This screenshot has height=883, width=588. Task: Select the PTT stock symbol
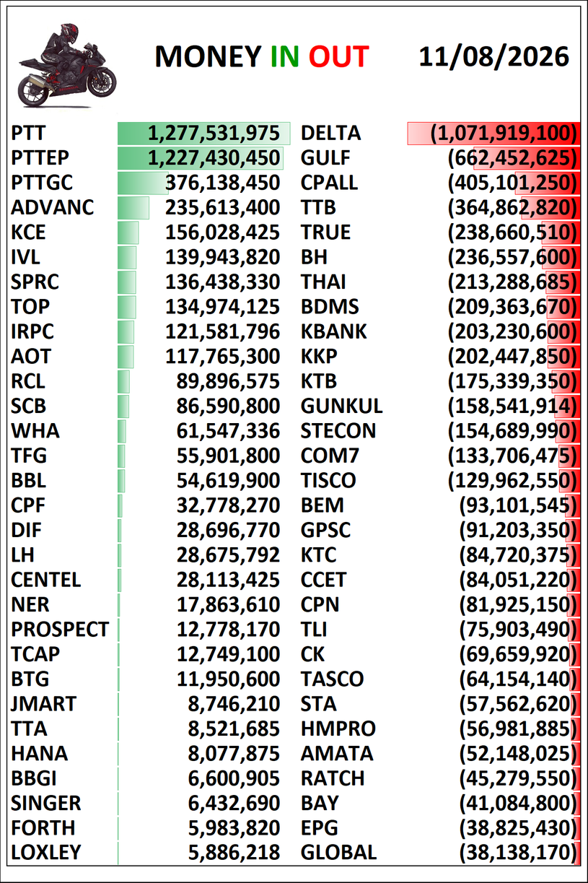point(27,134)
